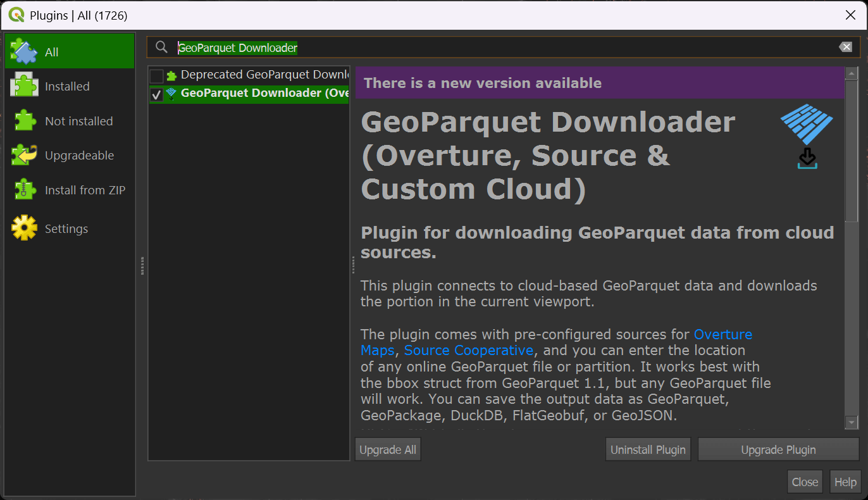Select GeoParquet Downloader (Overture) list row
The height and width of the screenshot is (500, 868).
pos(249,94)
